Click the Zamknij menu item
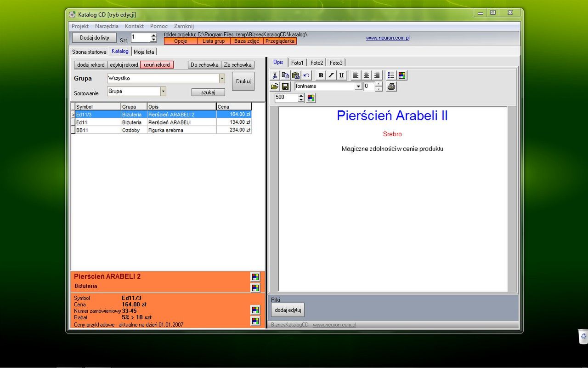 point(184,26)
